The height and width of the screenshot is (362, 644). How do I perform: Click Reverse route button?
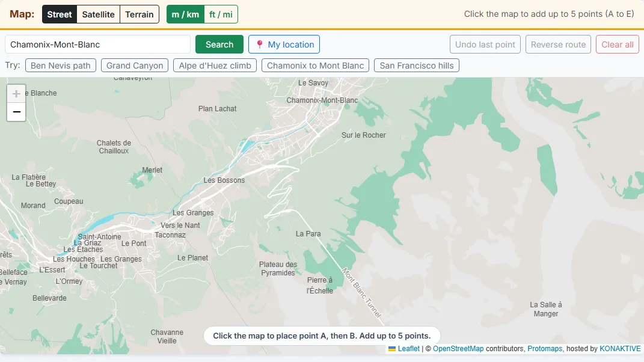[x=558, y=44]
